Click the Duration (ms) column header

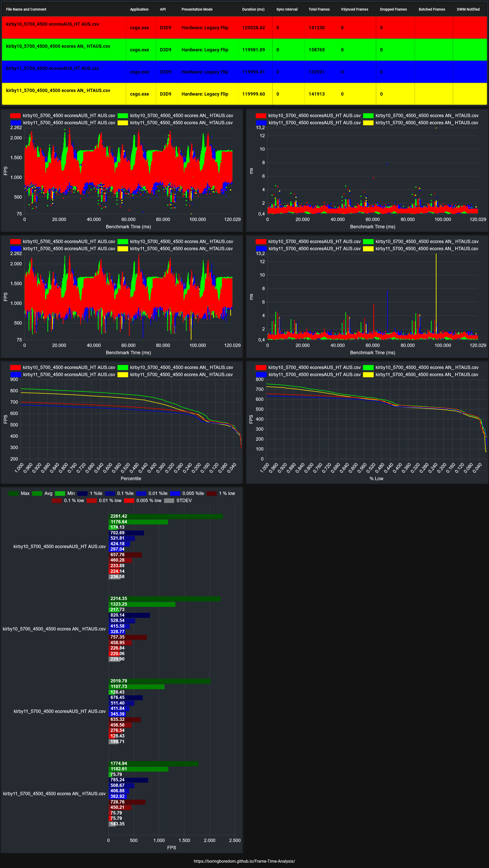click(253, 9)
